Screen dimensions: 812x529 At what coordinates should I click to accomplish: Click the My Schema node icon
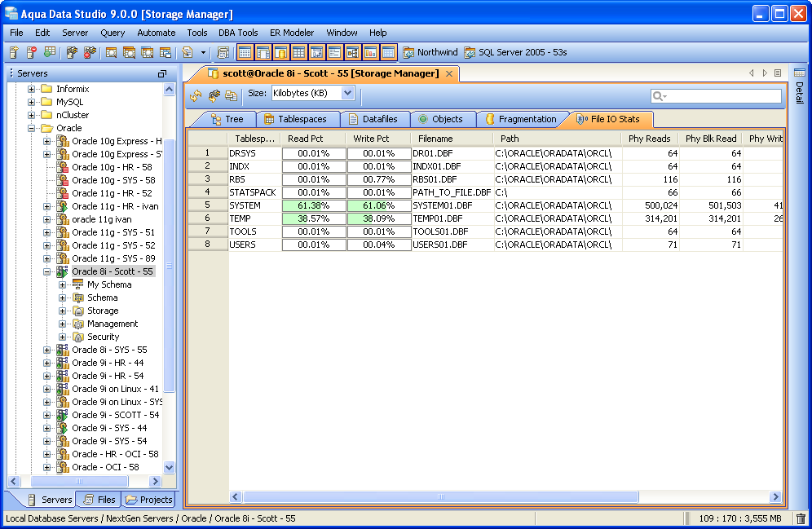click(x=78, y=284)
